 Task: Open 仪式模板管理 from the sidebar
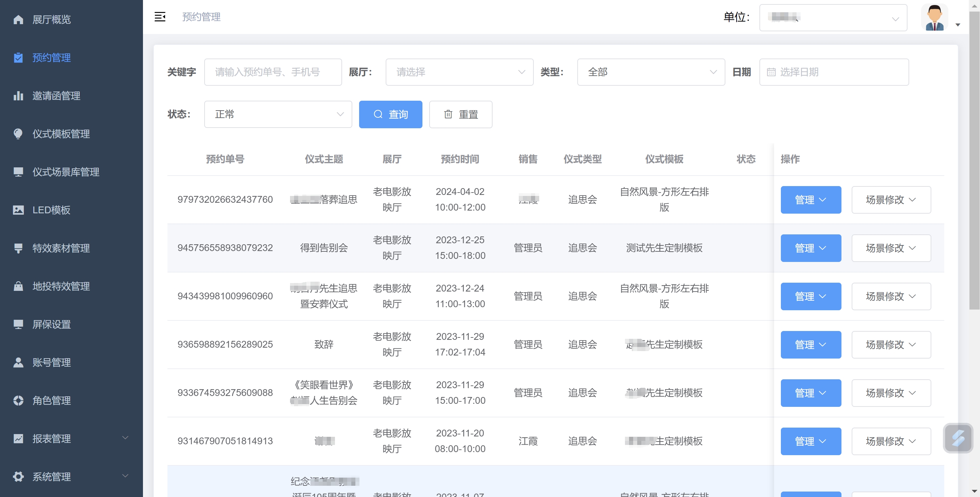pyautogui.click(x=71, y=134)
